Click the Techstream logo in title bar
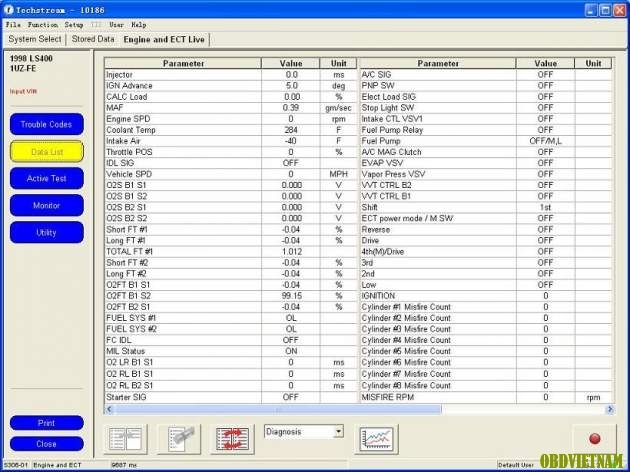Screen dimensions: 630x472 (x=8, y=10)
